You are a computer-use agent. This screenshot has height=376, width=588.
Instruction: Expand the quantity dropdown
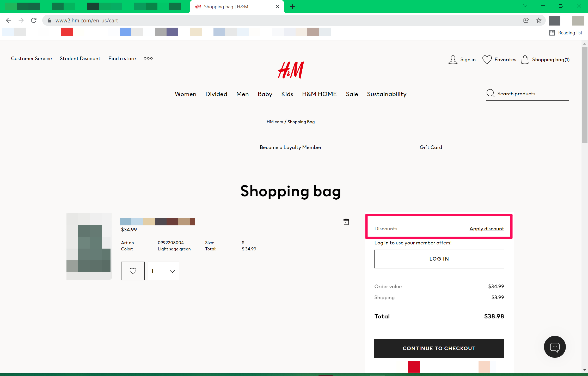[163, 271]
